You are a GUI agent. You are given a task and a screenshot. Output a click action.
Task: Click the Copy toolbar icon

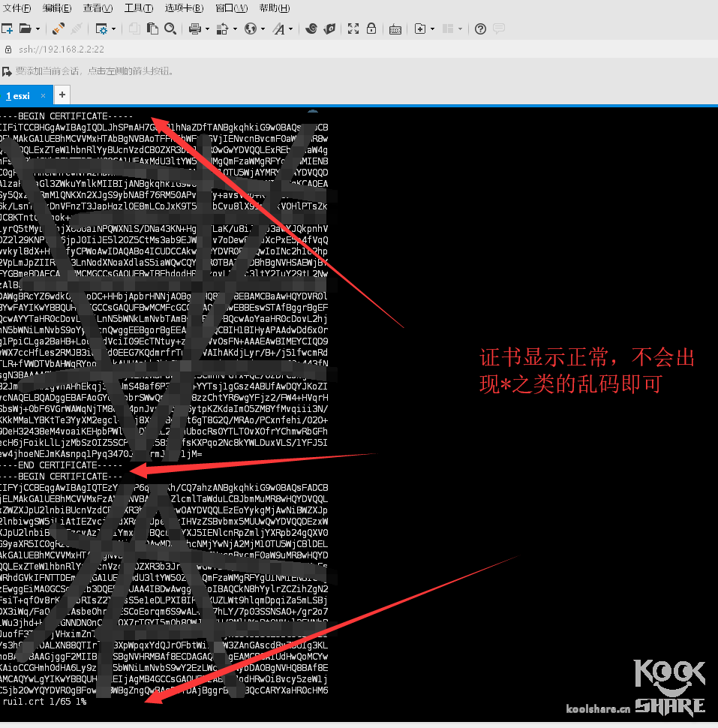tap(134, 29)
